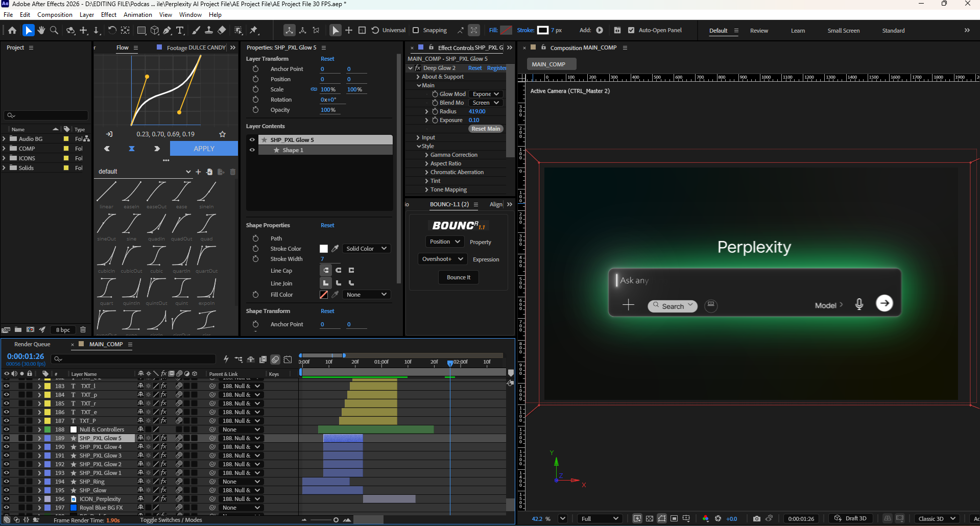Open the Overshoot+ dropdown
The image size is (980, 526).
[442, 259]
